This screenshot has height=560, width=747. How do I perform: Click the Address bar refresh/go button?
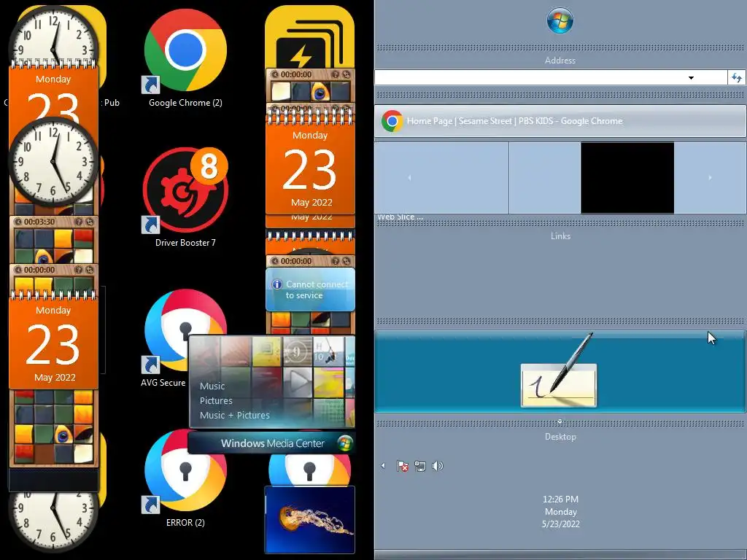coord(737,77)
